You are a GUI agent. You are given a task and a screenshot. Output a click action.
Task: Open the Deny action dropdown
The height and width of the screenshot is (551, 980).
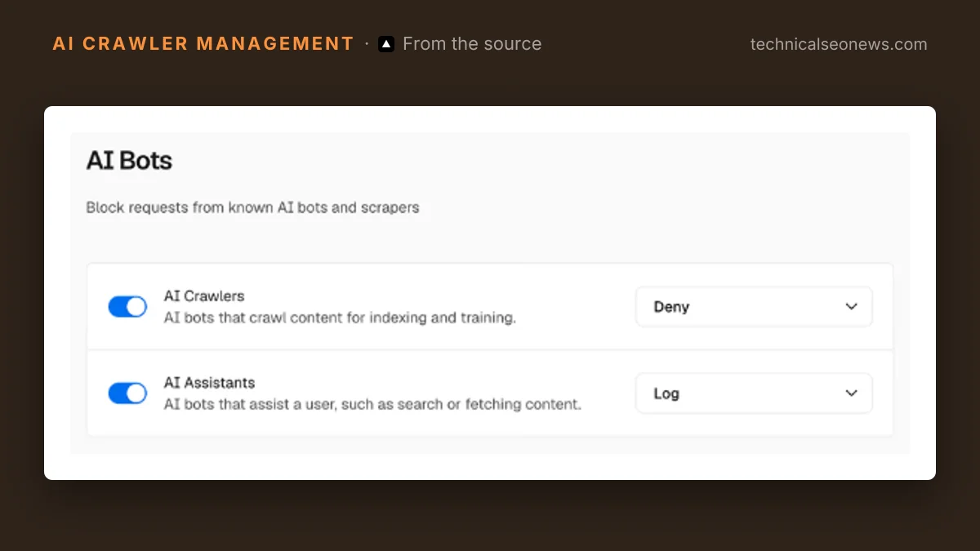click(x=754, y=307)
